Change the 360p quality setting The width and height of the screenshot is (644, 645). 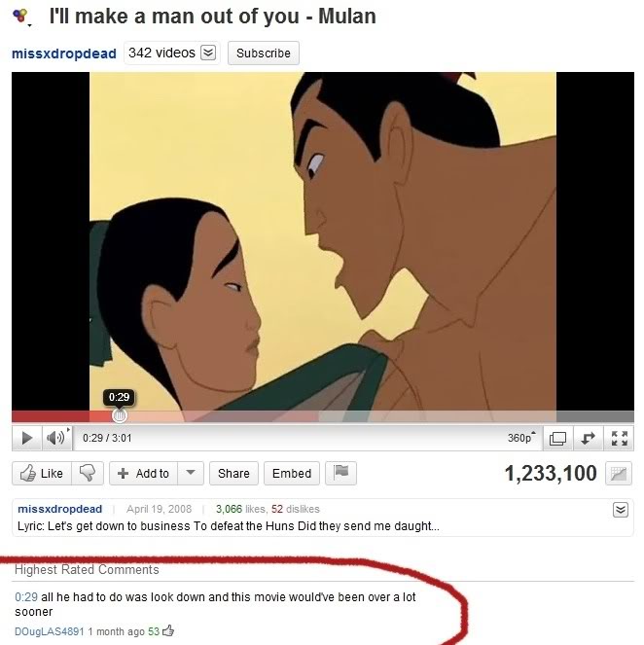click(x=521, y=438)
